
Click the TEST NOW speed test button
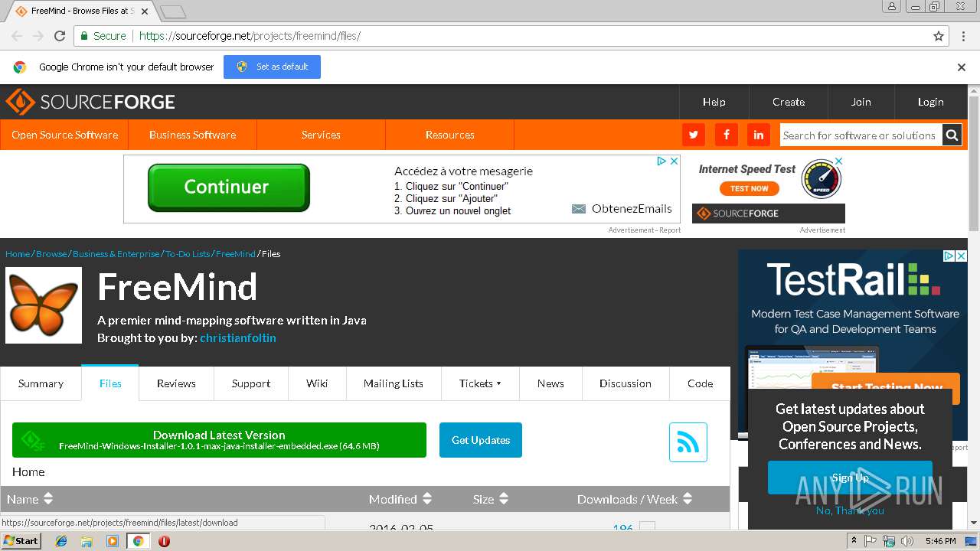(x=749, y=188)
